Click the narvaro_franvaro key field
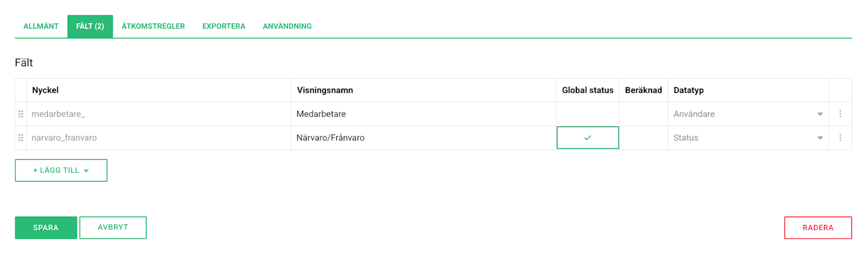Screen dimensions: 868x254 (x=158, y=138)
